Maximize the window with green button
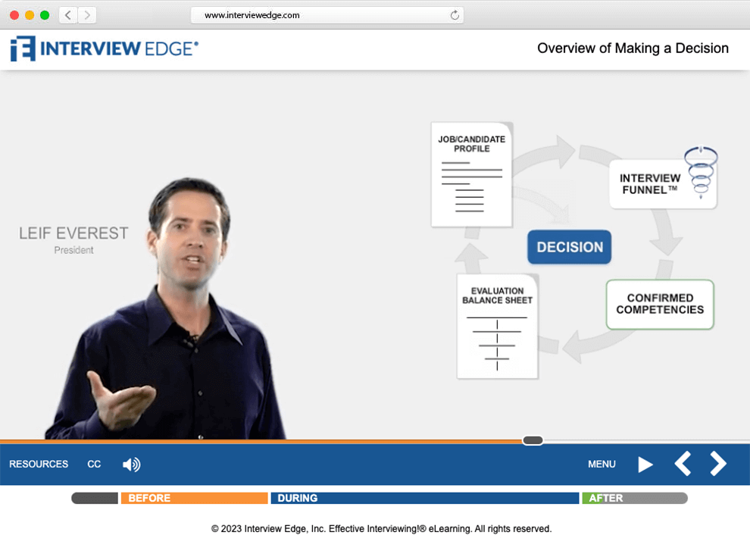Image resolution: width=750 pixels, height=560 pixels. [45, 15]
